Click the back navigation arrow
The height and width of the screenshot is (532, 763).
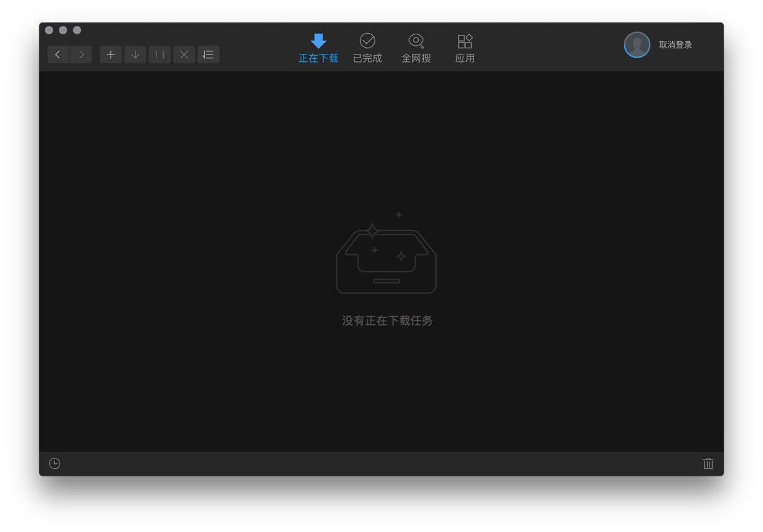point(58,55)
